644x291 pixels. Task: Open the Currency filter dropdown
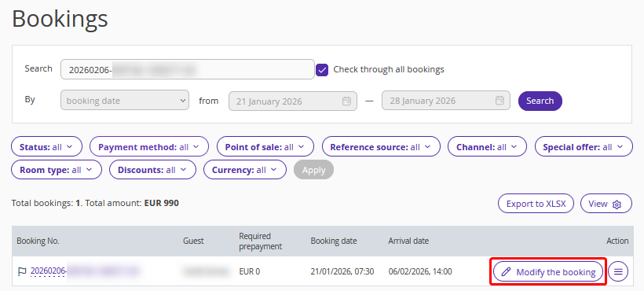tap(245, 170)
